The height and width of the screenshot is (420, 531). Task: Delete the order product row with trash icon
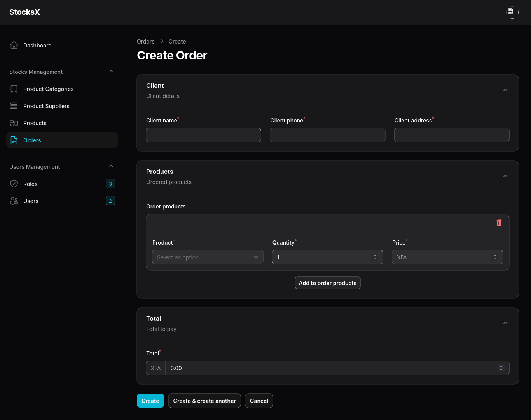point(499,222)
